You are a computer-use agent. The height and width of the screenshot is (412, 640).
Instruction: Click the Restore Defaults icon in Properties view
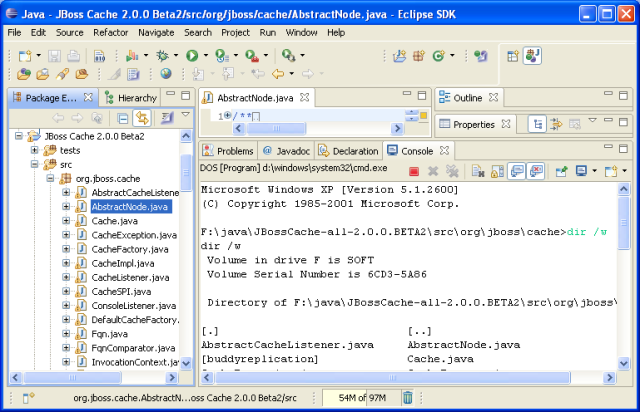575,124
